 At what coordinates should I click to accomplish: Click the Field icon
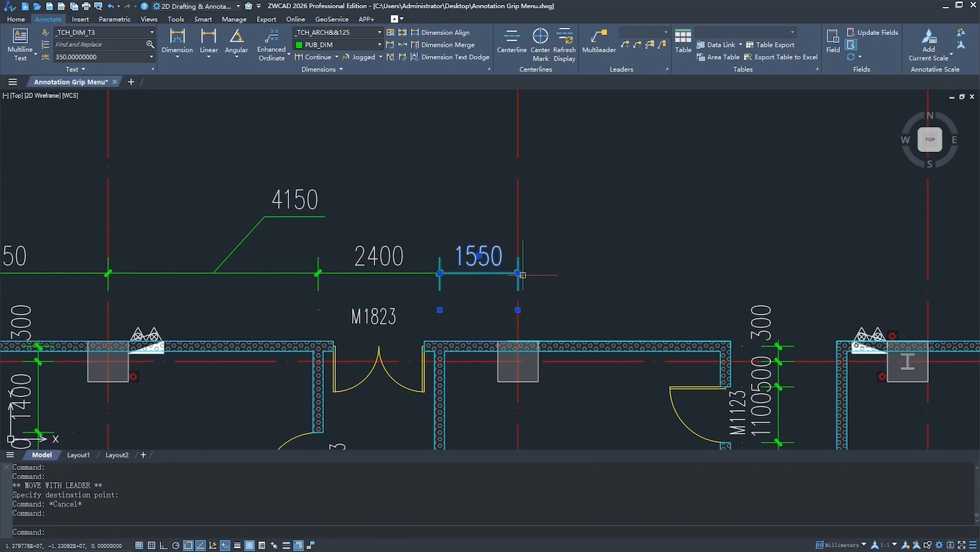(x=833, y=41)
